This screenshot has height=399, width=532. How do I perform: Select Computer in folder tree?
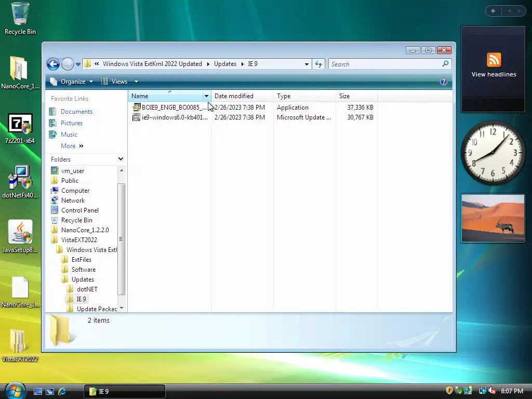75,191
